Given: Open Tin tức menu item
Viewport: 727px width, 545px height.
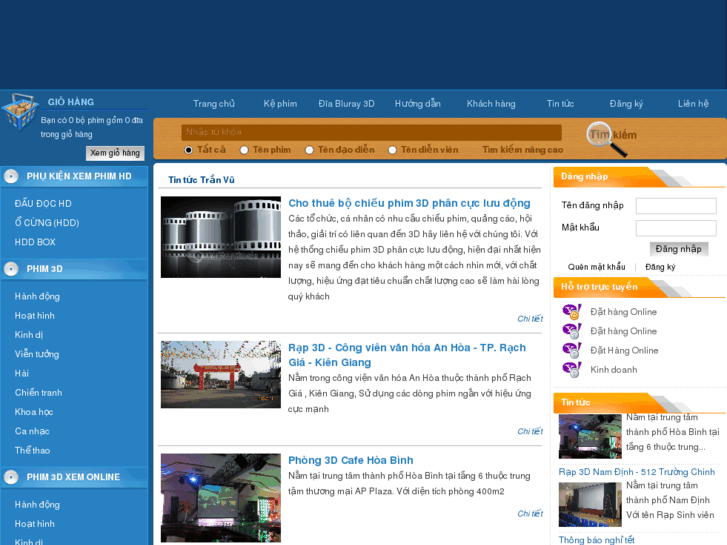Looking at the screenshot, I should click(560, 103).
